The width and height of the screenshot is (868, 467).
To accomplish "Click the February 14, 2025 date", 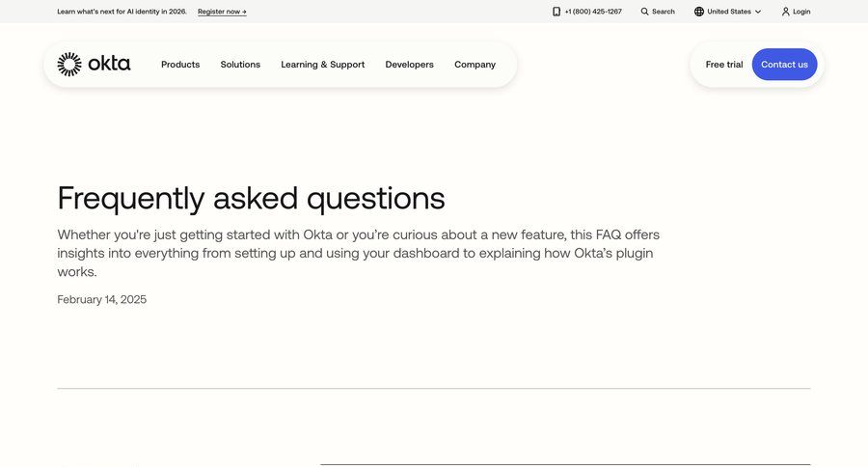I will point(102,299).
